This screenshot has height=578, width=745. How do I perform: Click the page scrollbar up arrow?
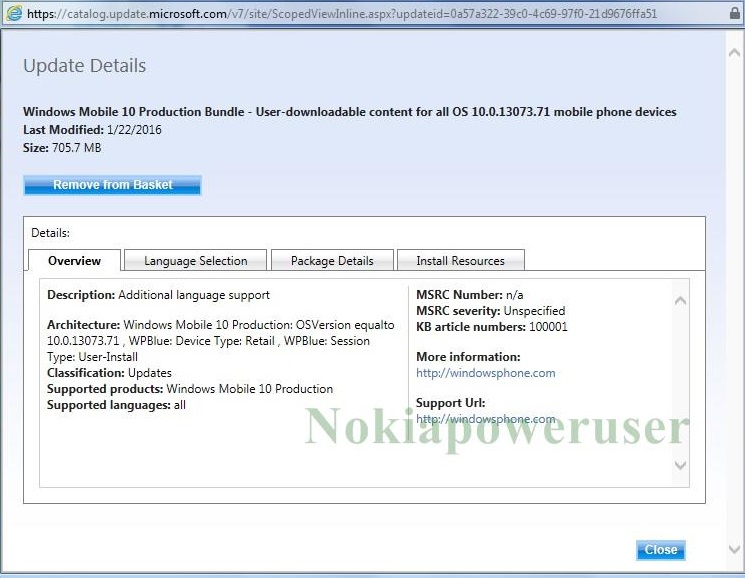click(735, 53)
